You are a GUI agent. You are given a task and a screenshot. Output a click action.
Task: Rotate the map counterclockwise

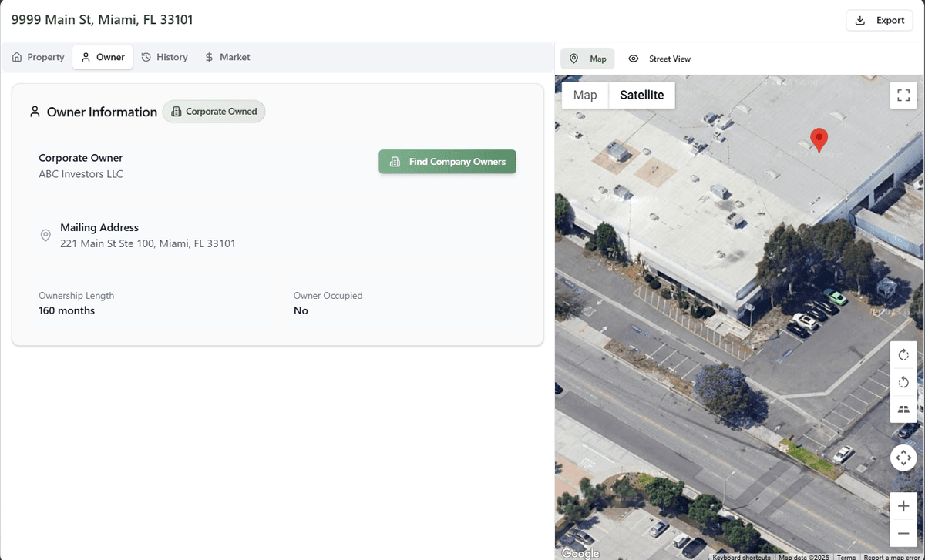click(903, 381)
